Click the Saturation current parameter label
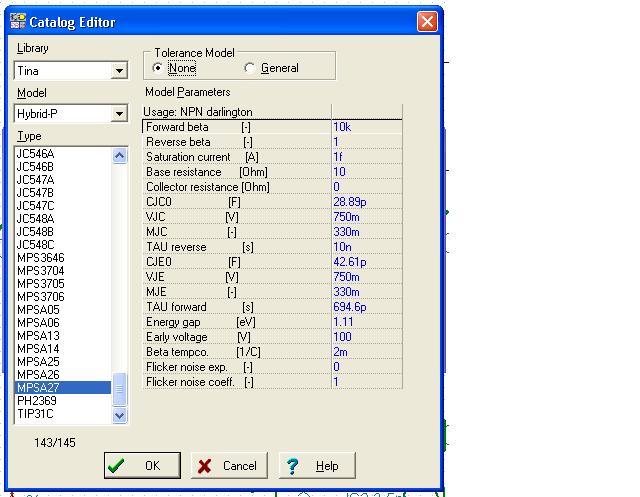This screenshot has width=640, height=497. pos(188,157)
